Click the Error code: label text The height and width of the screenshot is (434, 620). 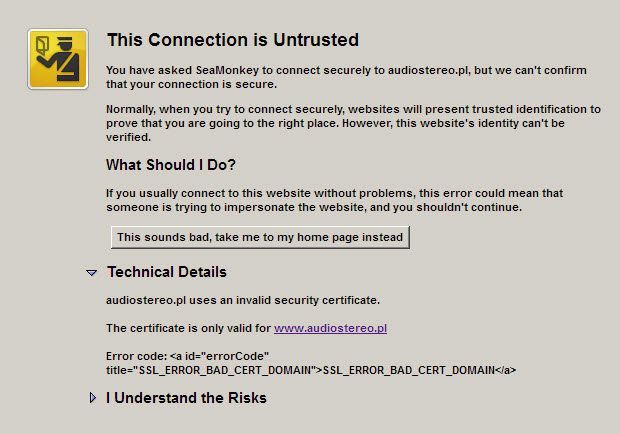(x=136, y=356)
